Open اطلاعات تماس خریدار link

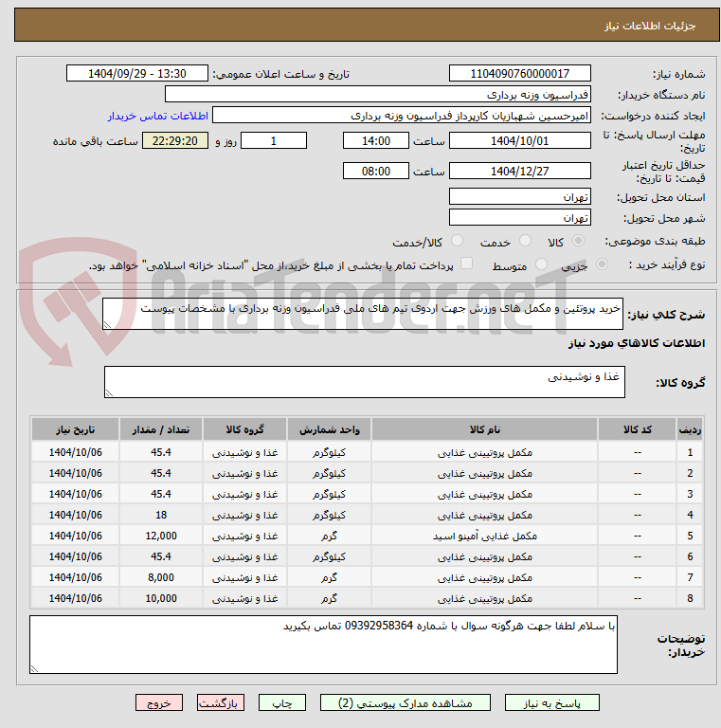point(158,116)
